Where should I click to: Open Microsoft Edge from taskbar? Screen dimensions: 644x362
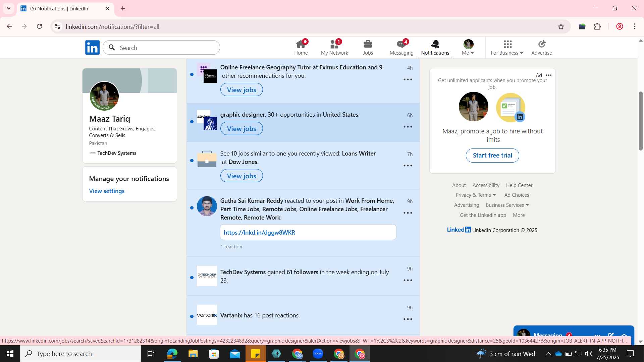[x=172, y=354]
